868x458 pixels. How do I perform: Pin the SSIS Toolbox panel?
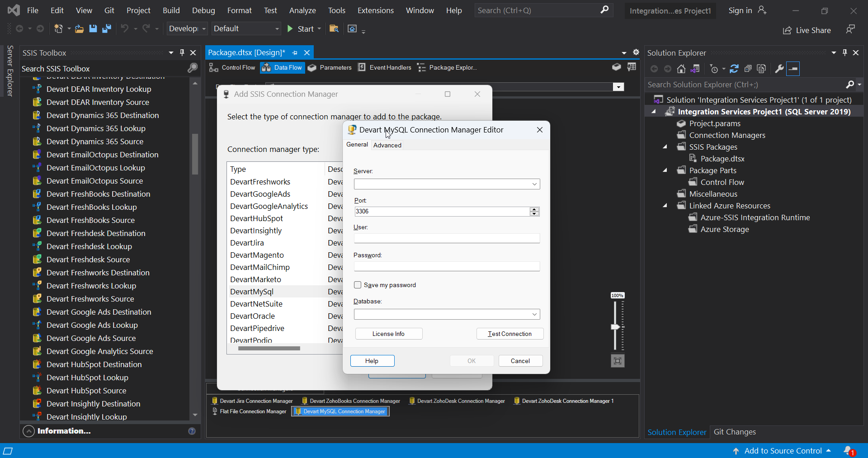tap(182, 53)
